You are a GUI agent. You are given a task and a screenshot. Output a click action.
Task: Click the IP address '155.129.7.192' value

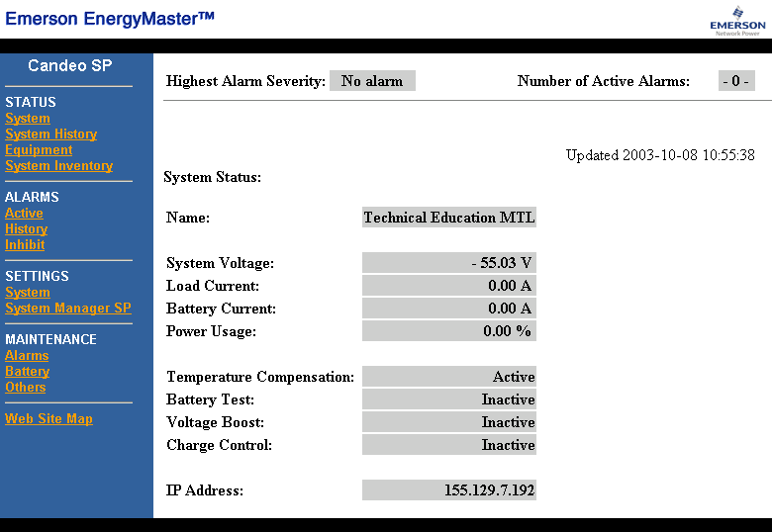pyautogui.click(x=449, y=490)
